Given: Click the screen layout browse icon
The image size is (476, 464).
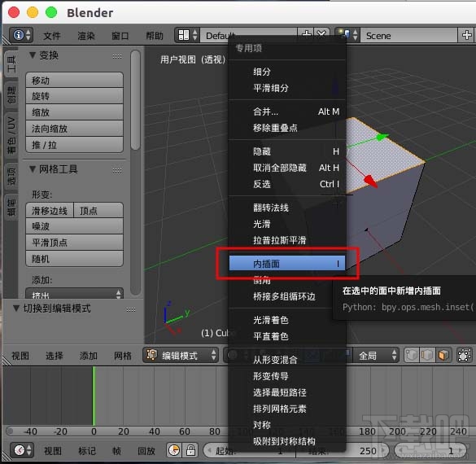Looking at the screenshot, I should click(187, 35).
